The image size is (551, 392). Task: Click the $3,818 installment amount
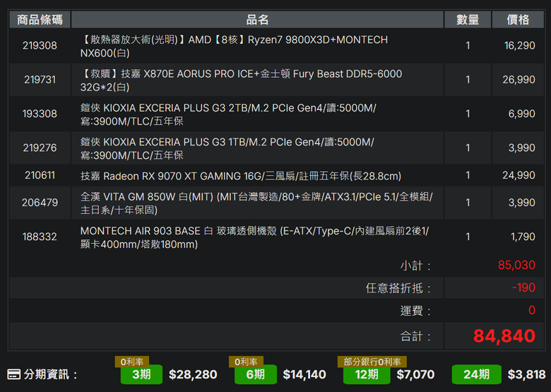click(526, 374)
